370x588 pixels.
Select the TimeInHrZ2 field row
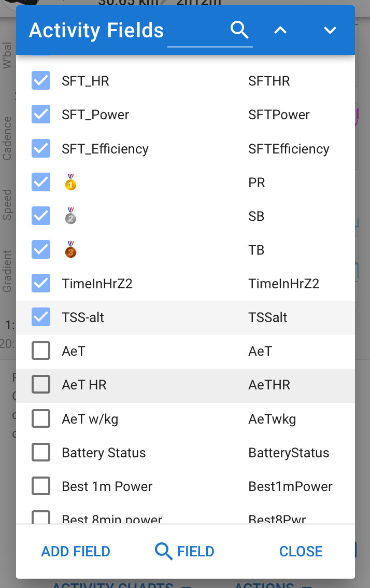pos(186,284)
